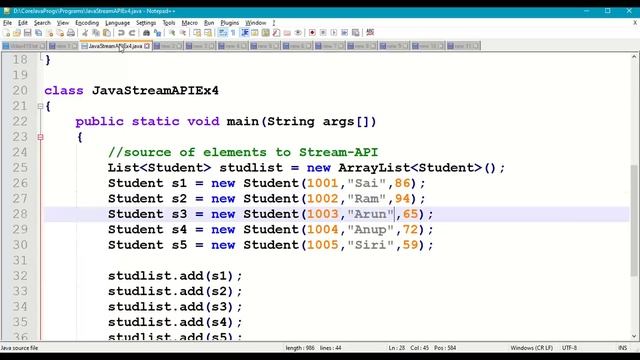Click INS indicator in status bar
640x360 pixels.
click(622, 348)
